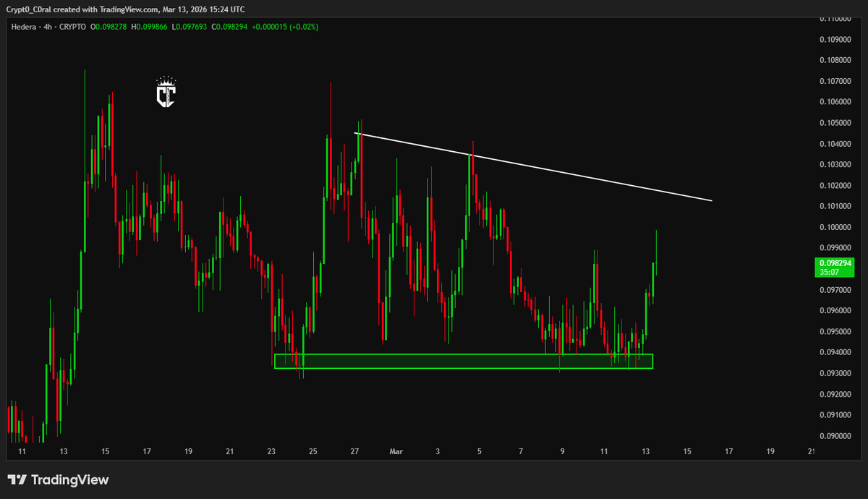This screenshot has width=868, height=499.
Task: Click the TradingView logo at bottom left
Action: 58,480
